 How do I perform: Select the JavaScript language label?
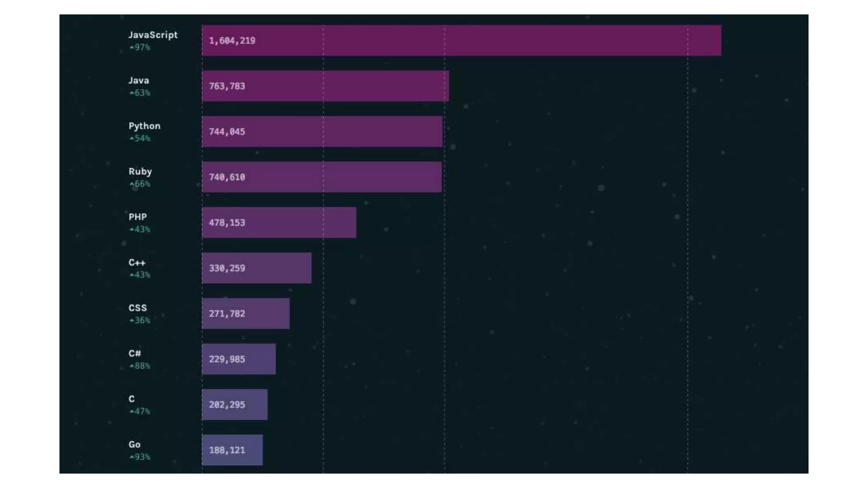[153, 35]
